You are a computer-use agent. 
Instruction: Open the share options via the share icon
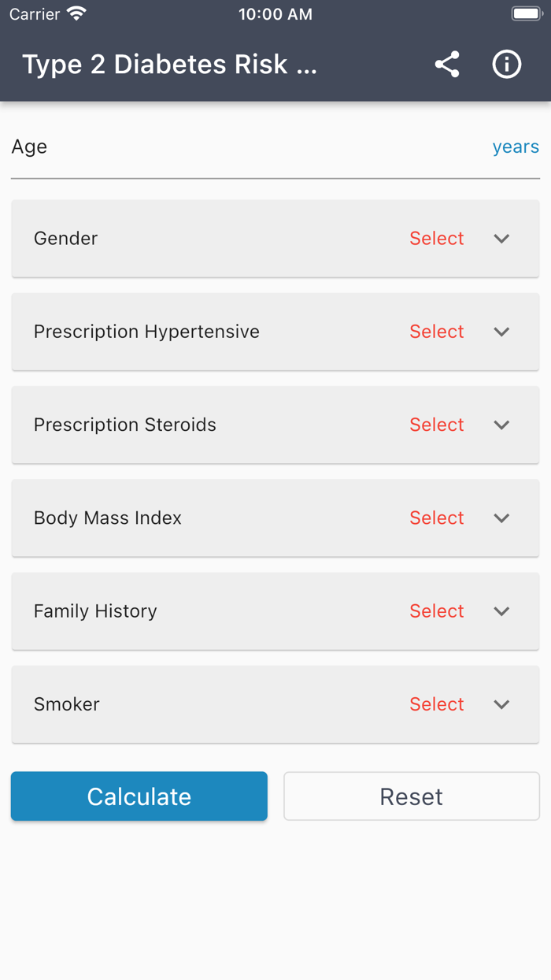[x=447, y=65]
